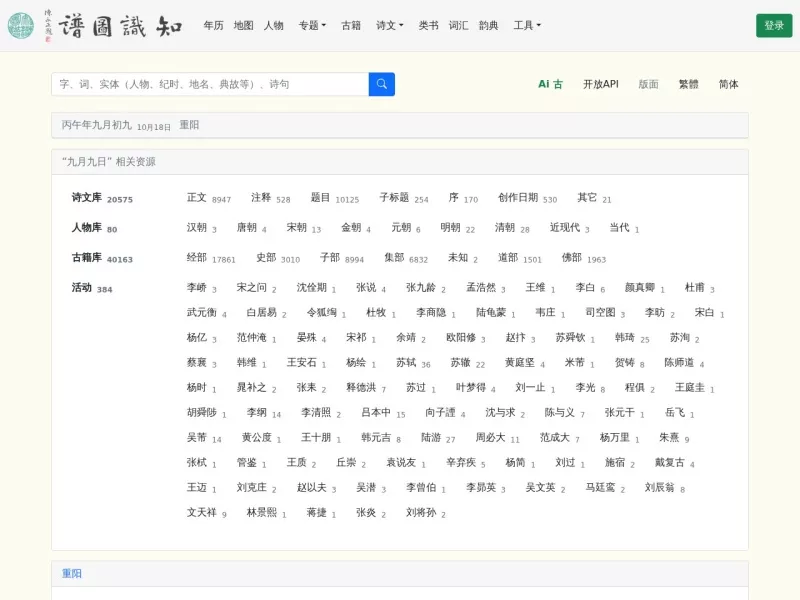The width and height of the screenshot is (800, 600).
Task: Click the 丙午年九月初九 date text
Action: (96, 125)
